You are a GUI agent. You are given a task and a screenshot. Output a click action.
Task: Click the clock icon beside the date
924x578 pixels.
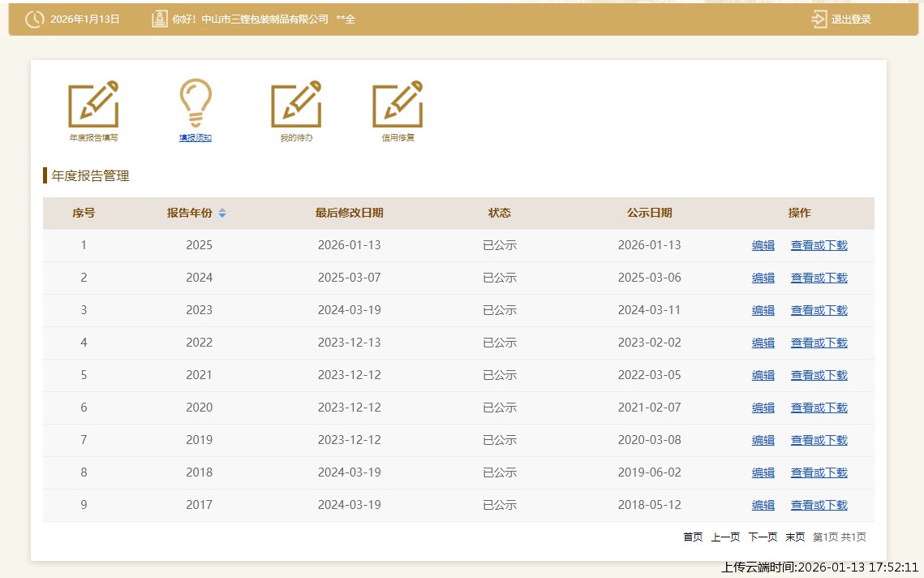tap(35, 19)
